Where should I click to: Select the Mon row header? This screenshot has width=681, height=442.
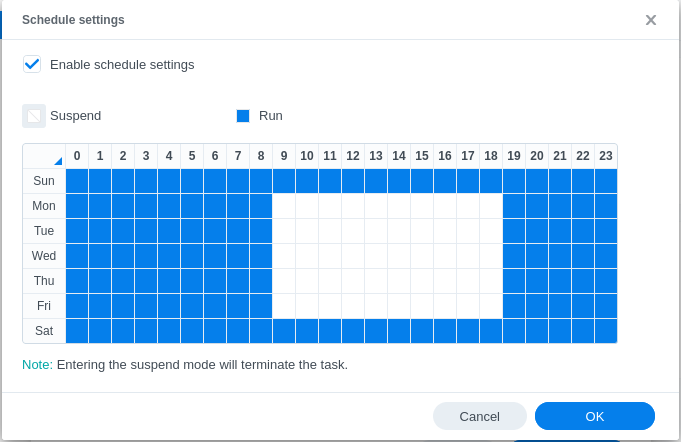[x=44, y=206]
